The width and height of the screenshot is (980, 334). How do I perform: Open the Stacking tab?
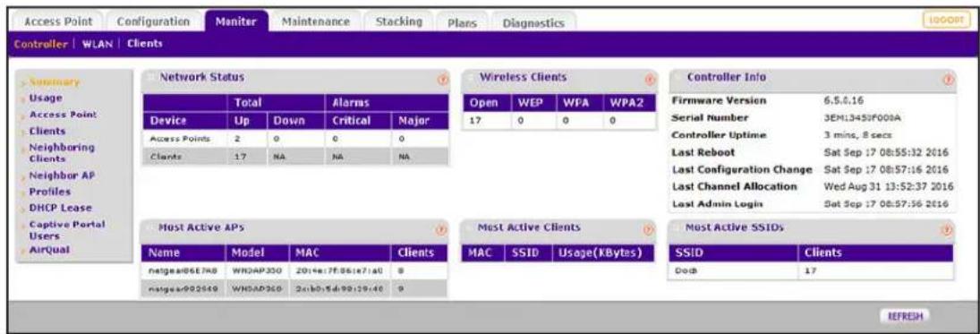coord(399,21)
